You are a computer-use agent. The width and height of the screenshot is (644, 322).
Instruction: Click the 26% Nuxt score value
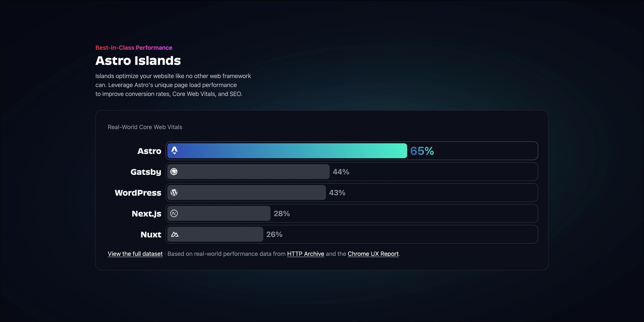point(274,235)
